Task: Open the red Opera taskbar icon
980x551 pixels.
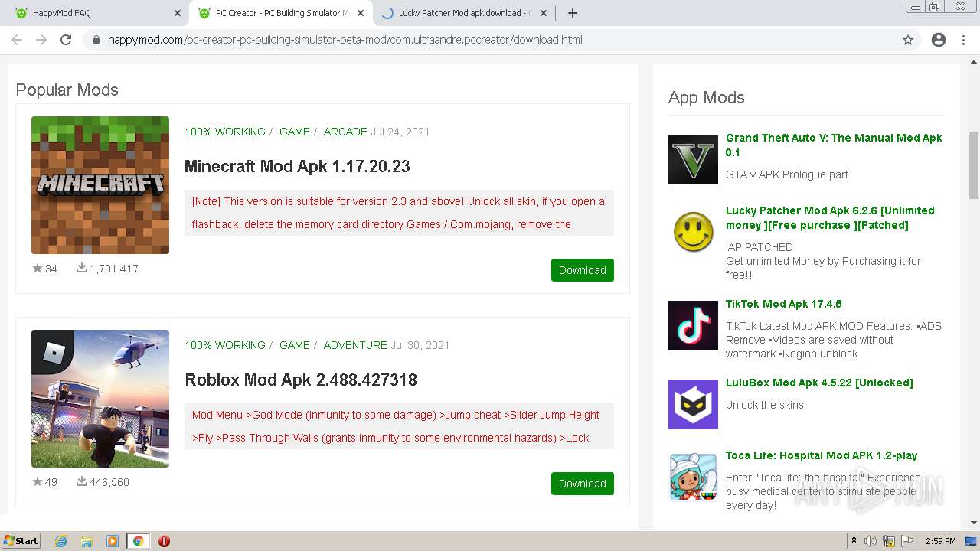Action: click(164, 541)
